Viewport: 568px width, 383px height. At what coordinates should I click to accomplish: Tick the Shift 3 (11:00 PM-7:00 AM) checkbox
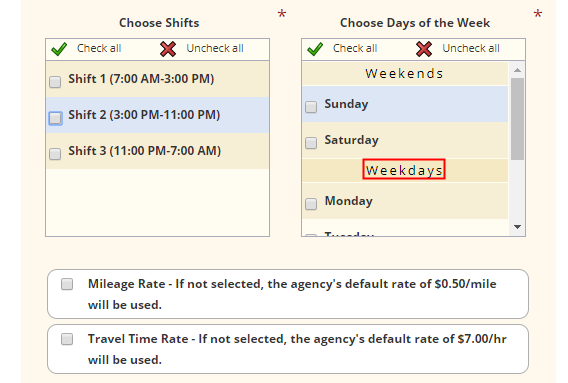(x=55, y=154)
